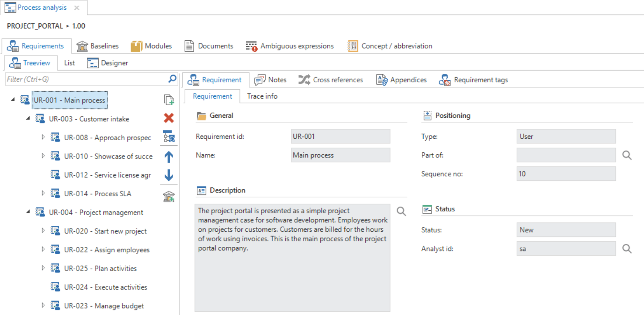Expand UR-008 Approach prospect node
Screen dimensions: 644x315
[x=43, y=137]
